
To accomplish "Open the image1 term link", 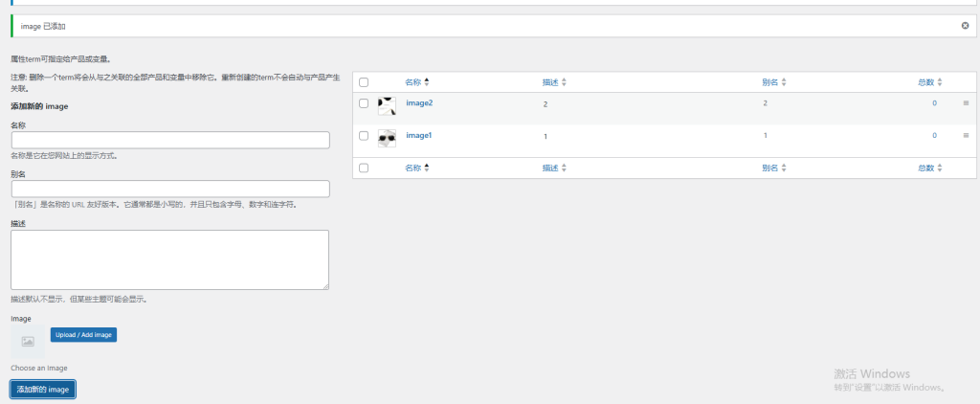I will click(419, 135).
